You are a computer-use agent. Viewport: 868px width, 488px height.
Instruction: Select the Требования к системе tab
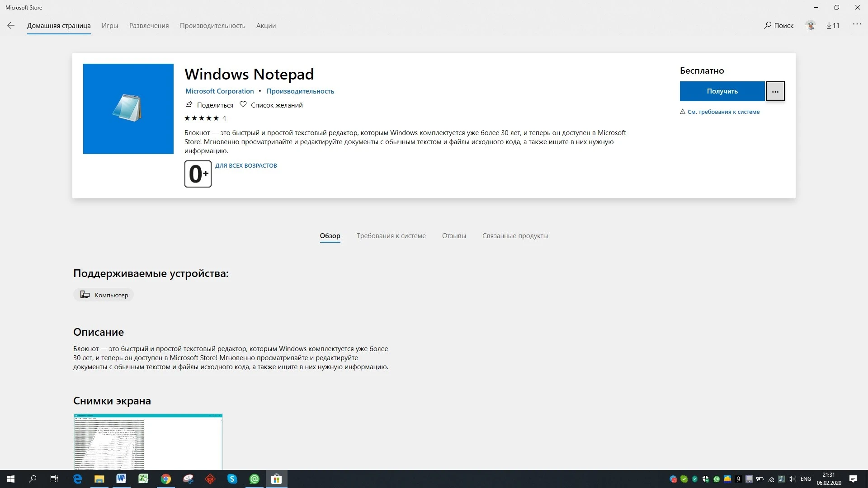391,236
